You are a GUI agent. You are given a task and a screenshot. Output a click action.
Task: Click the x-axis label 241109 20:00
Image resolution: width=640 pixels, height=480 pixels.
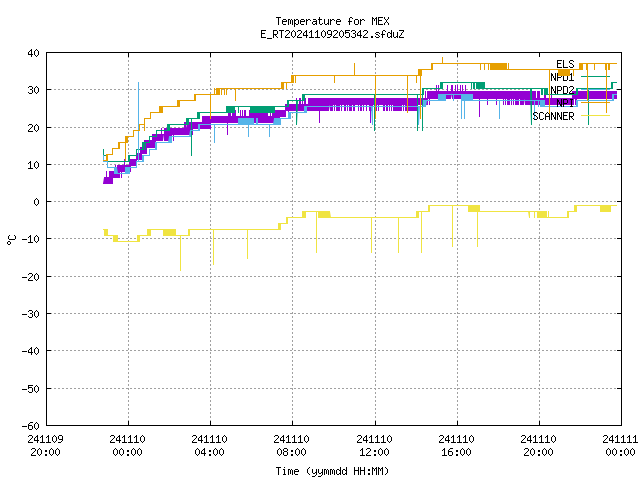pyautogui.click(x=45, y=446)
